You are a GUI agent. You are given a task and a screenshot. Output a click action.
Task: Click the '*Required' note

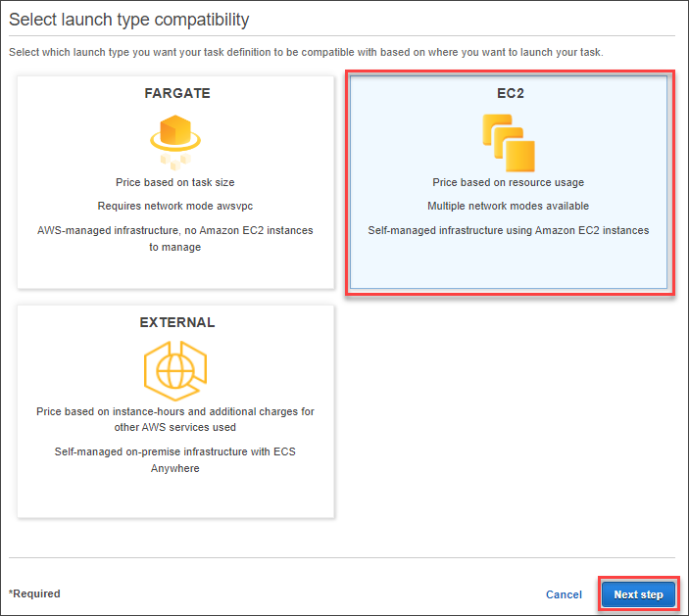point(34,593)
